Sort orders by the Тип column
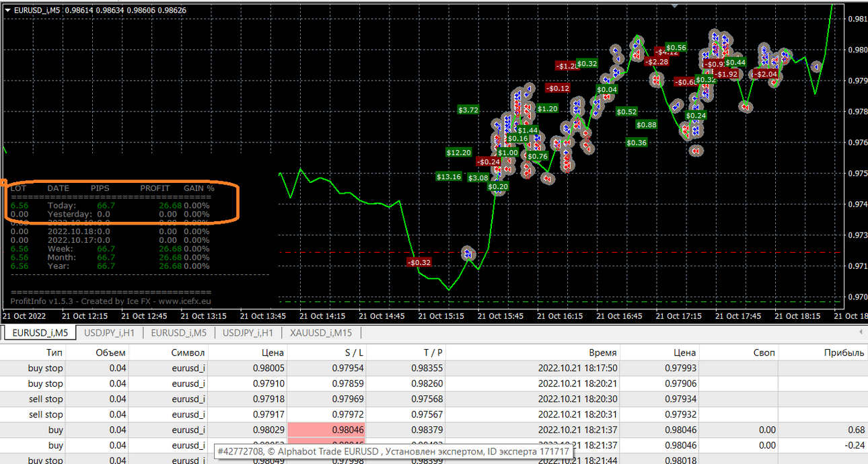The width and height of the screenshot is (868, 464). click(x=55, y=352)
